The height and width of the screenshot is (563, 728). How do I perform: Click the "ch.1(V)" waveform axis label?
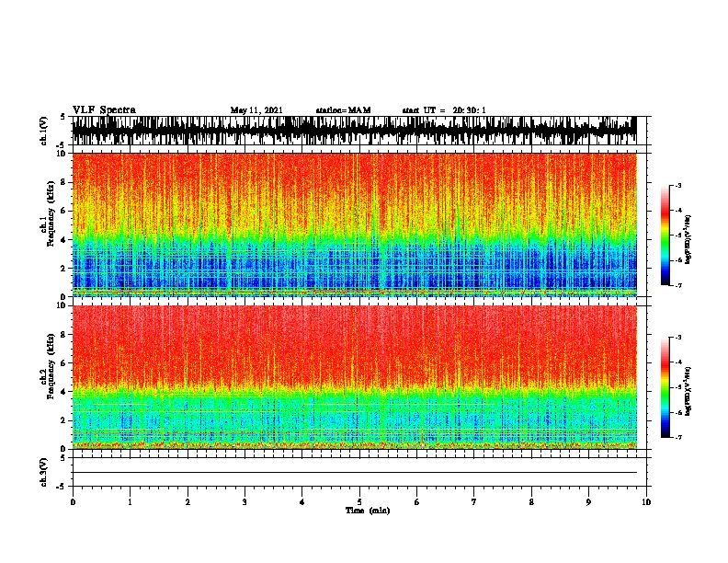pyautogui.click(x=43, y=131)
